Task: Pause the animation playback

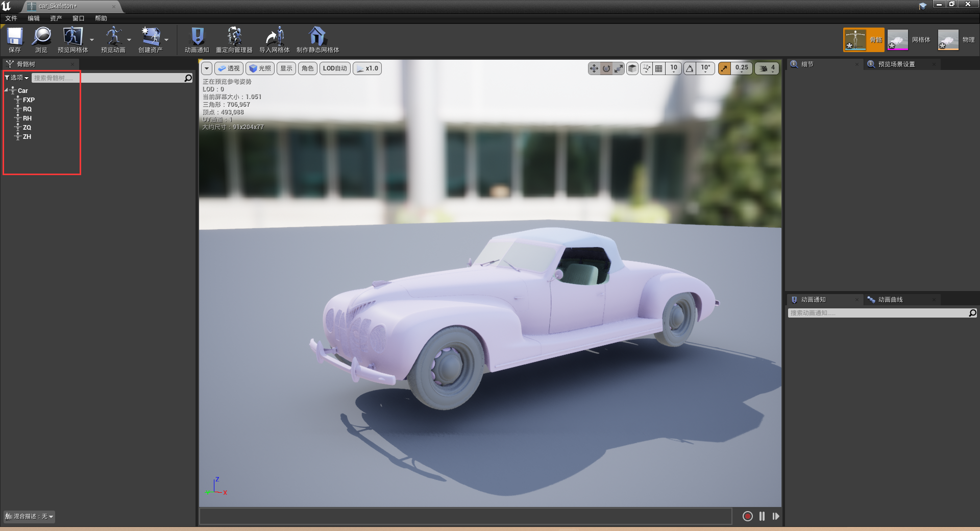Action: pyautogui.click(x=762, y=516)
